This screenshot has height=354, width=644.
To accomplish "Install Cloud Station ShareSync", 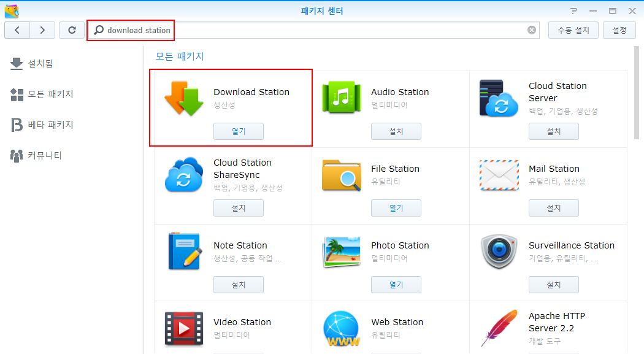I will coord(238,208).
